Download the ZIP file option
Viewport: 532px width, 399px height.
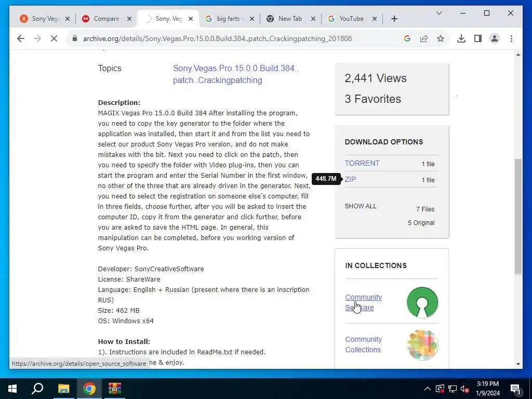tap(351, 179)
